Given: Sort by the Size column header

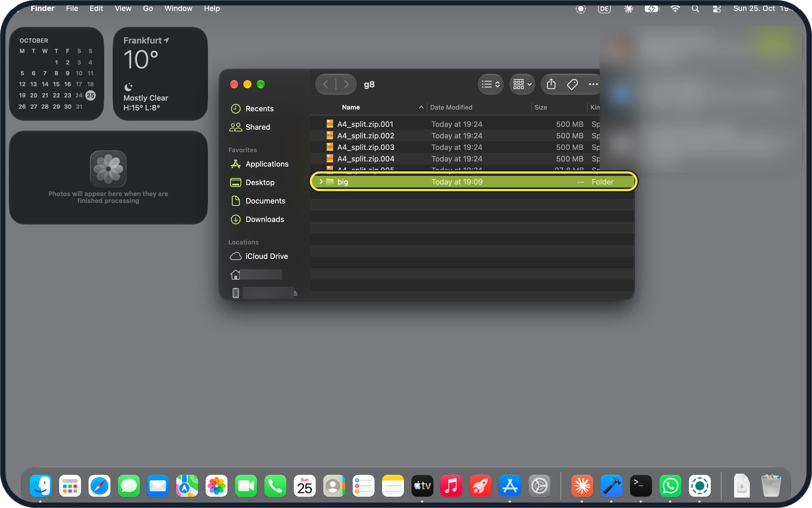Looking at the screenshot, I should click(541, 107).
